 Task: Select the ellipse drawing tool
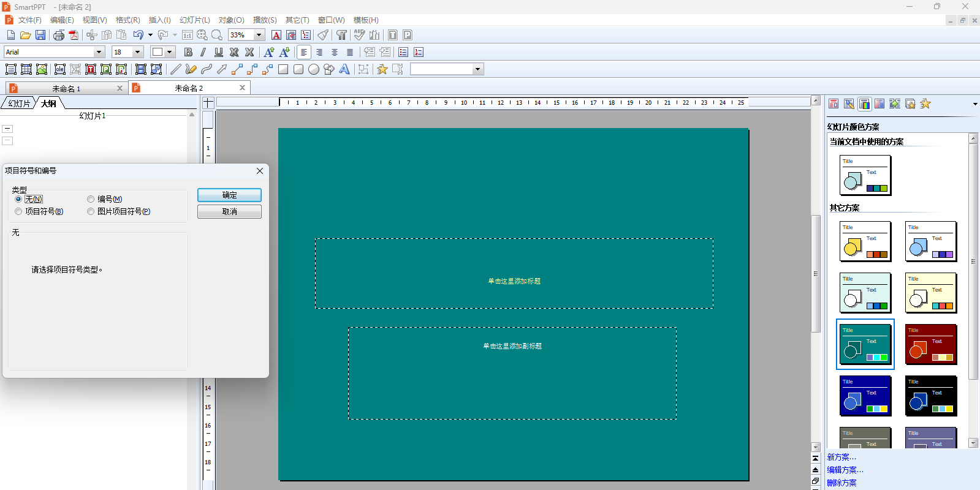[314, 69]
